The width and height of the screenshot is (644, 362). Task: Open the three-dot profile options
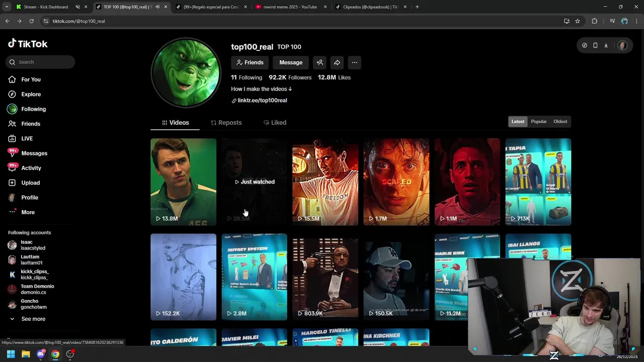pyautogui.click(x=355, y=62)
